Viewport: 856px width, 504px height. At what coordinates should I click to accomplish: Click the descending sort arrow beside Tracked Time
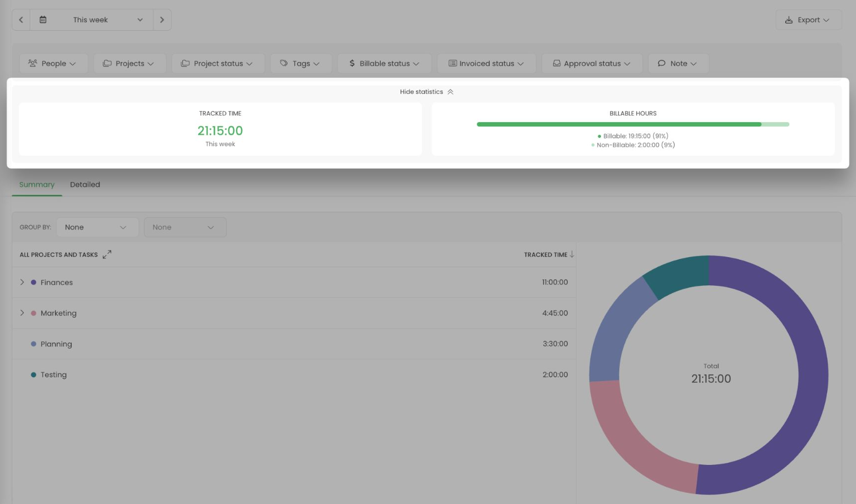tap(572, 254)
